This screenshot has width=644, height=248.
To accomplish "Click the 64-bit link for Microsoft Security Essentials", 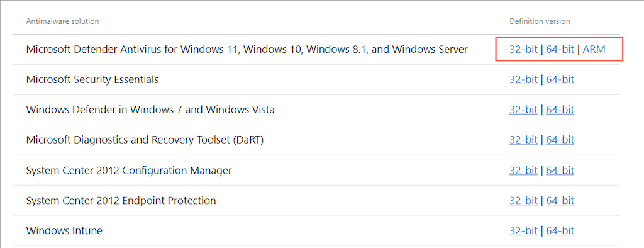I will coord(560,79).
